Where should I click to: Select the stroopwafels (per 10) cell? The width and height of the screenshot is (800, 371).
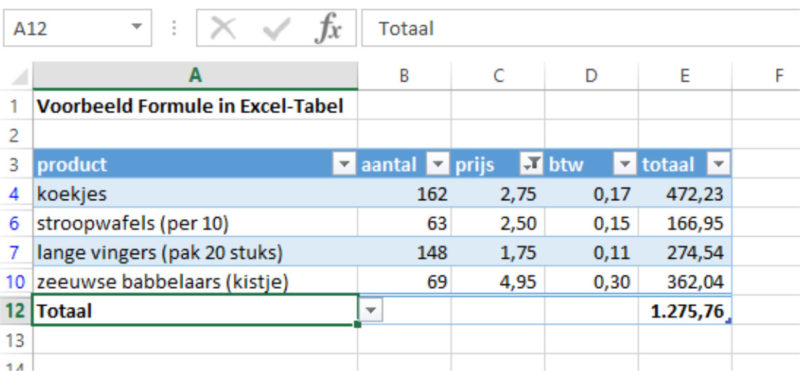(x=195, y=223)
